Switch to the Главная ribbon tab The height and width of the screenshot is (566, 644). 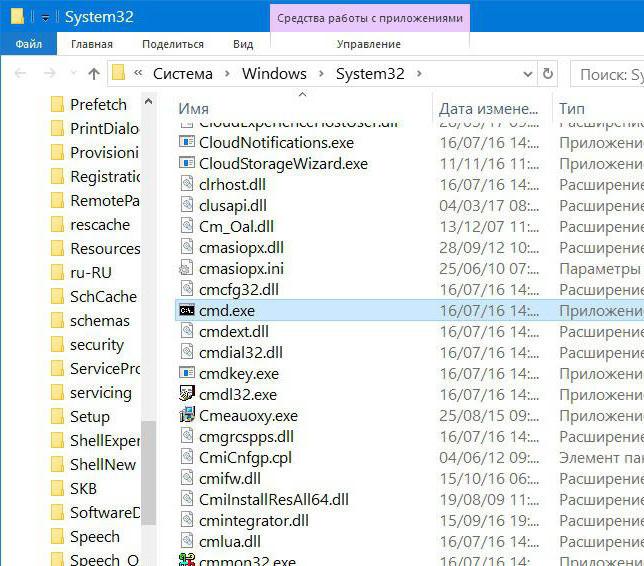[92, 44]
